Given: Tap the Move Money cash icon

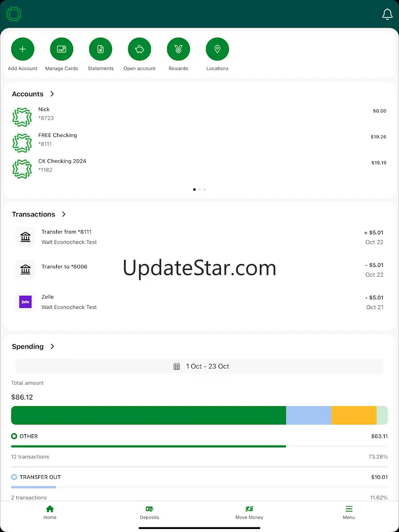Looking at the screenshot, I should [x=250, y=508].
